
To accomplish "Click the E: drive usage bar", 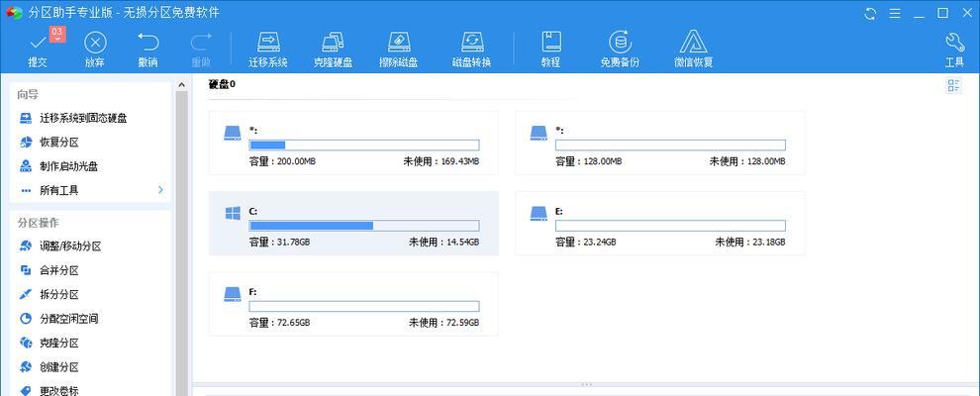I will (670, 226).
